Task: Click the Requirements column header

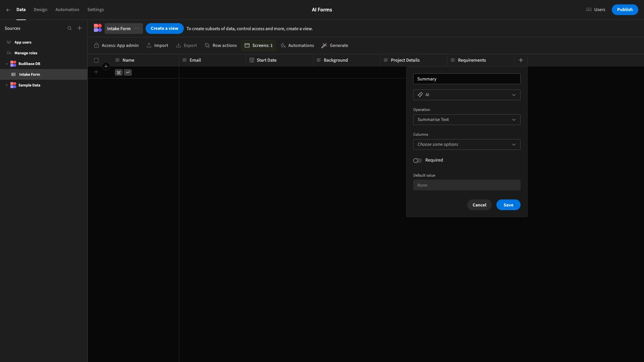Action: (481, 60)
